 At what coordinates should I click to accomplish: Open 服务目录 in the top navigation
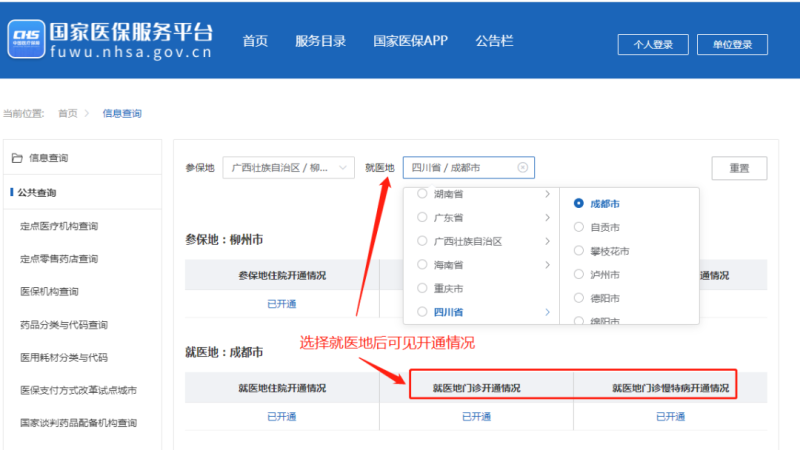[x=320, y=41]
